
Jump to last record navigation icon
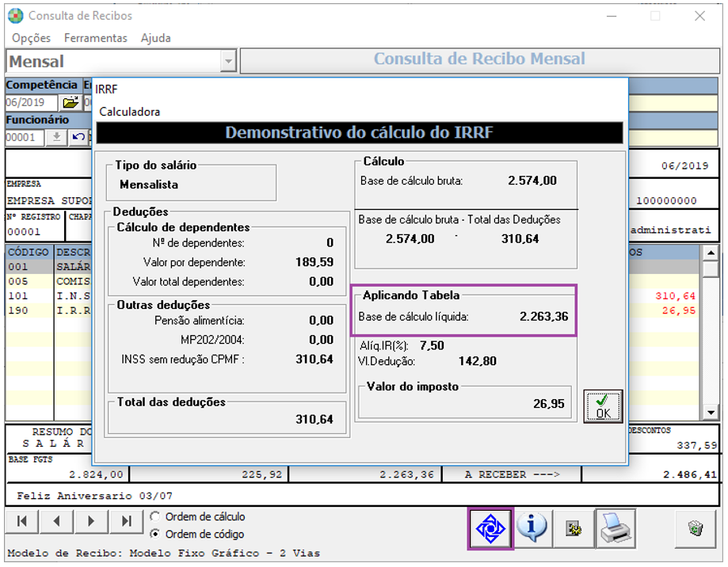click(126, 521)
